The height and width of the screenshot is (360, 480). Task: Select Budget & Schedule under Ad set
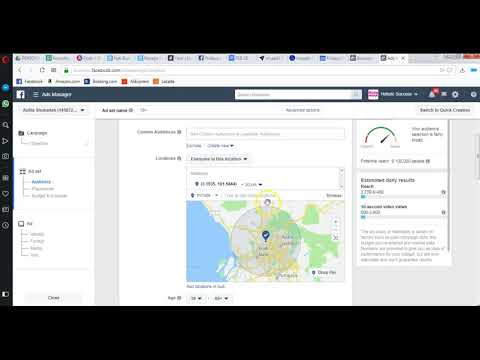coord(49,196)
